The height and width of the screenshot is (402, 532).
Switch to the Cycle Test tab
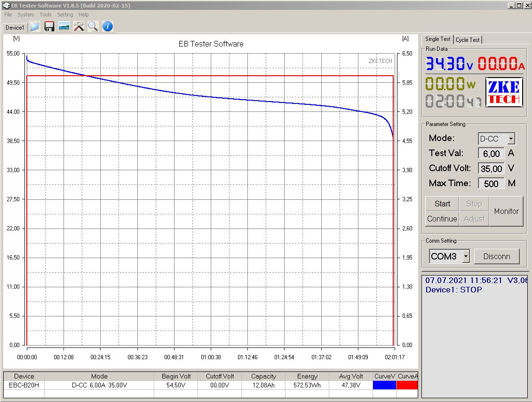(468, 40)
